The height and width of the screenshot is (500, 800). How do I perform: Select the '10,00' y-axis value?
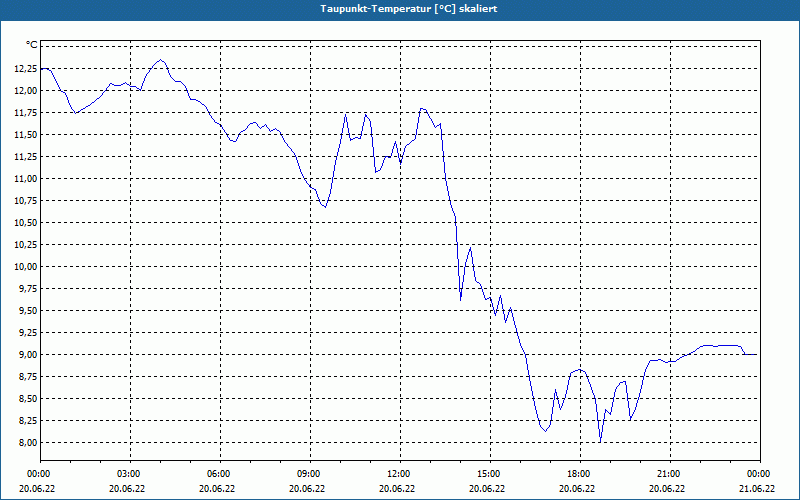(26, 266)
